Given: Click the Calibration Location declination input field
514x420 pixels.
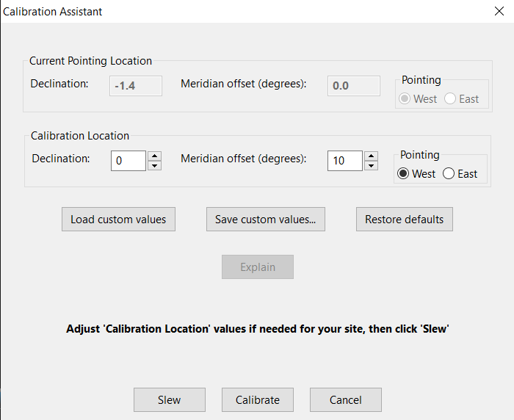Looking at the screenshot, I should pos(128,161).
